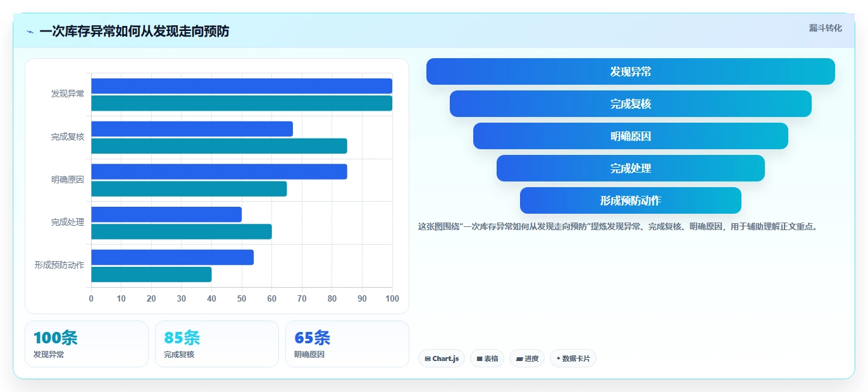Click the 进度 tag chip
Viewport: 868px width, 392px height.
click(527, 358)
